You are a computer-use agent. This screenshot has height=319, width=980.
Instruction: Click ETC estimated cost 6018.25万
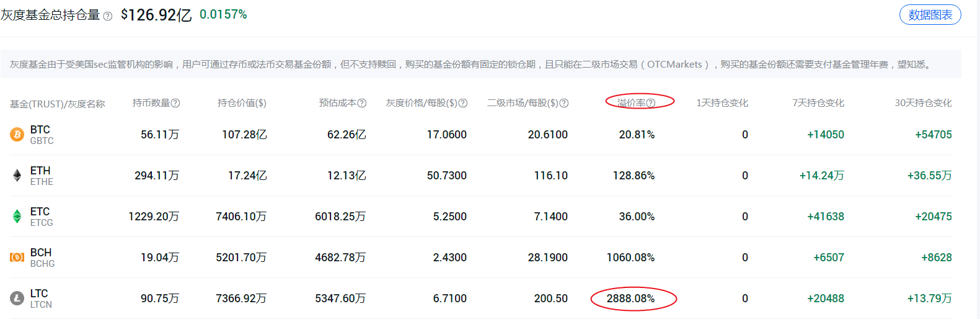click(340, 217)
